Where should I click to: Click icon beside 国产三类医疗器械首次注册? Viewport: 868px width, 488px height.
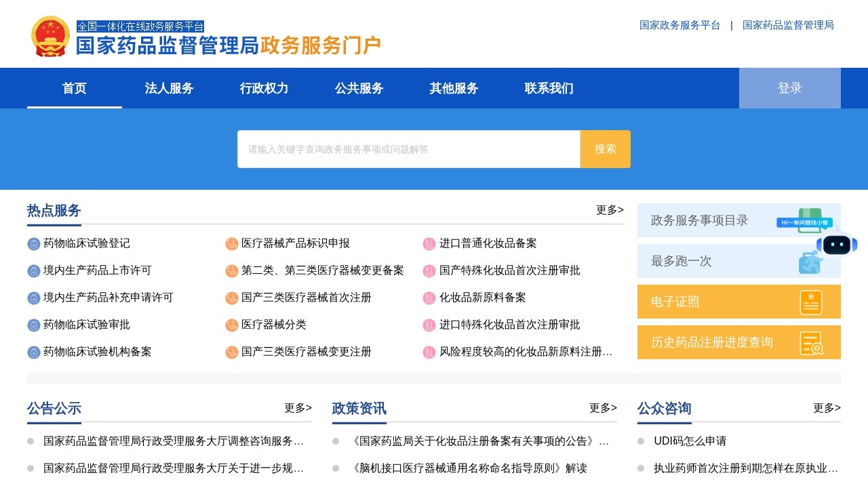click(232, 298)
